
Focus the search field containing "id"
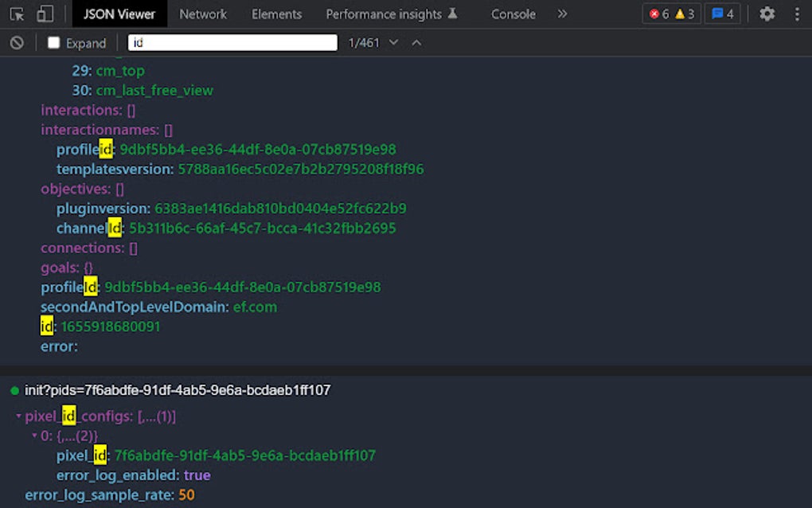(232, 43)
